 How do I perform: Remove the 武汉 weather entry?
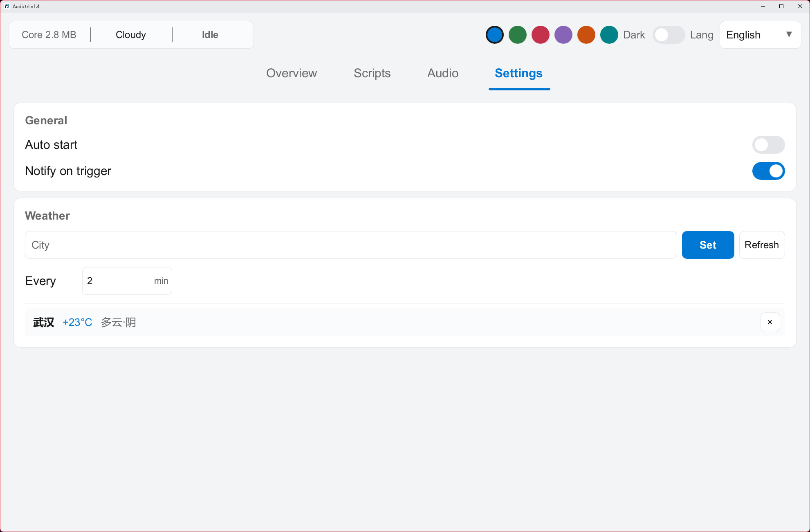[770, 322]
